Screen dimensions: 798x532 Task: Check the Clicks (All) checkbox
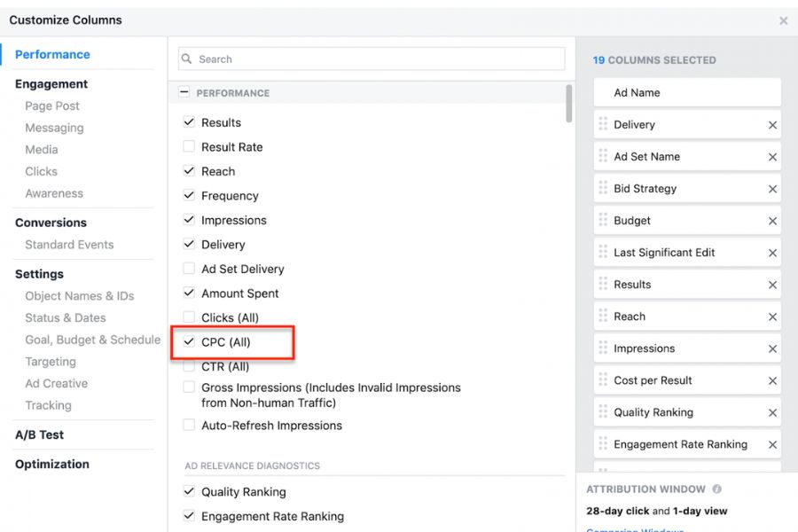tap(189, 317)
